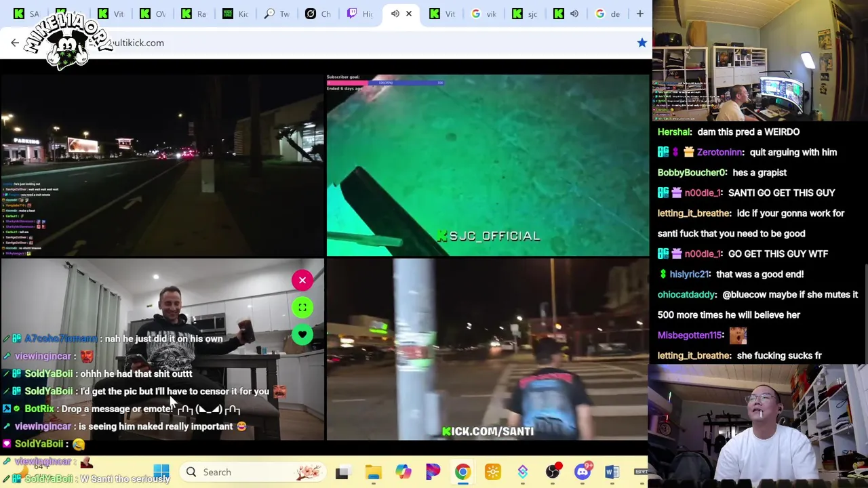
Task: Open the purple P app in taskbar
Action: coord(433,472)
